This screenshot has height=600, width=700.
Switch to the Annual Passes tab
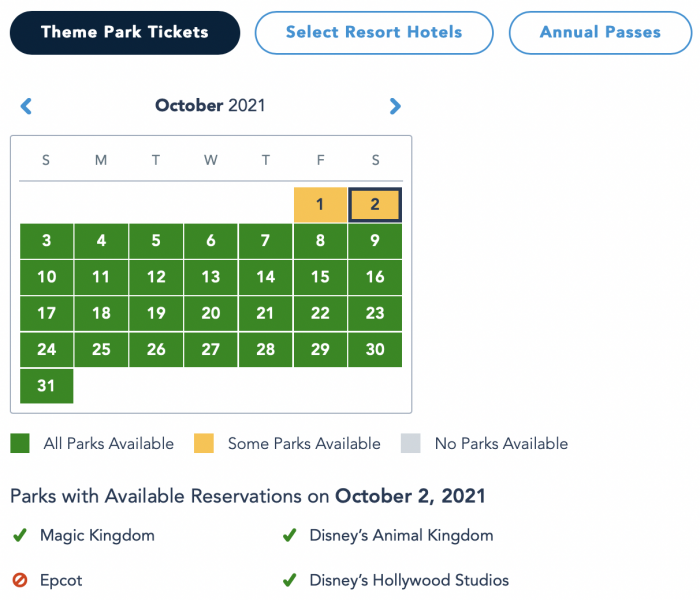point(600,32)
